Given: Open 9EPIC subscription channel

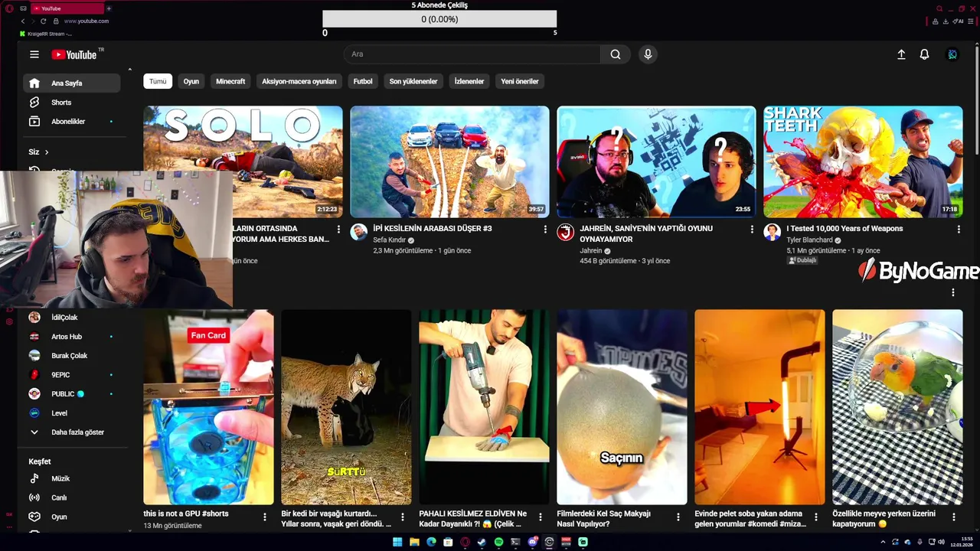Looking at the screenshot, I should (71, 375).
